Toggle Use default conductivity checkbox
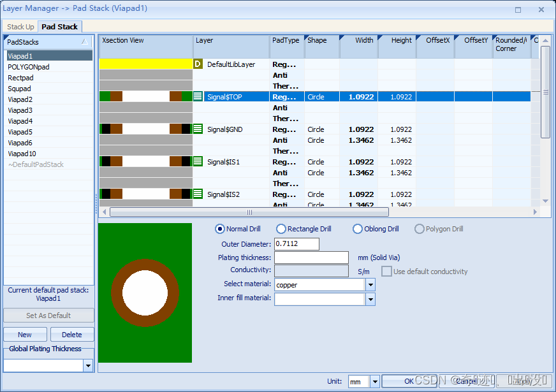 point(386,272)
